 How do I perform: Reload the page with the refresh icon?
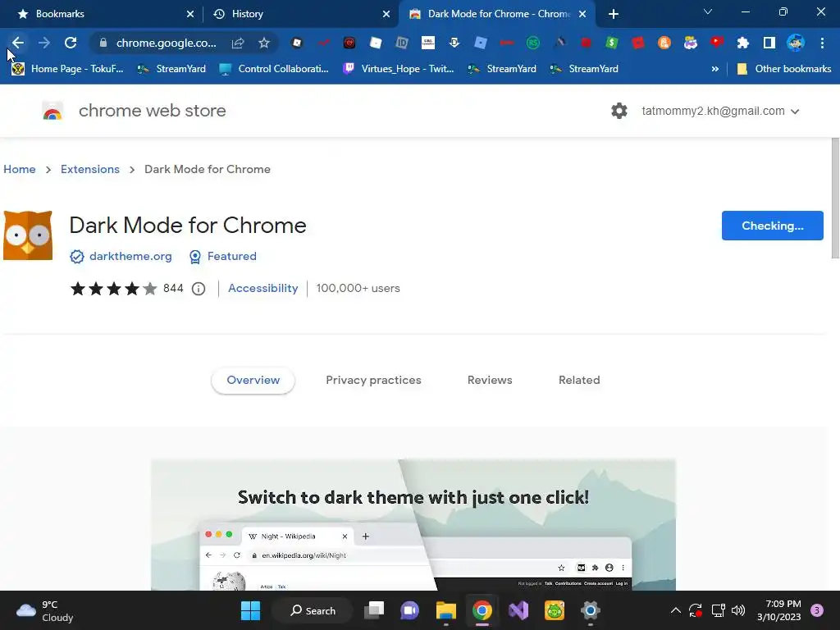(71, 43)
